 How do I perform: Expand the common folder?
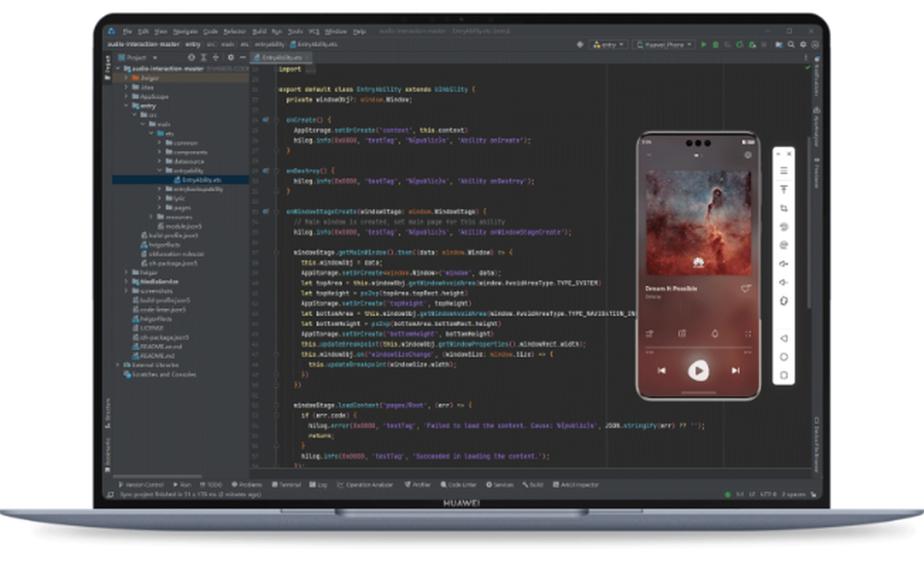(x=159, y=143)
